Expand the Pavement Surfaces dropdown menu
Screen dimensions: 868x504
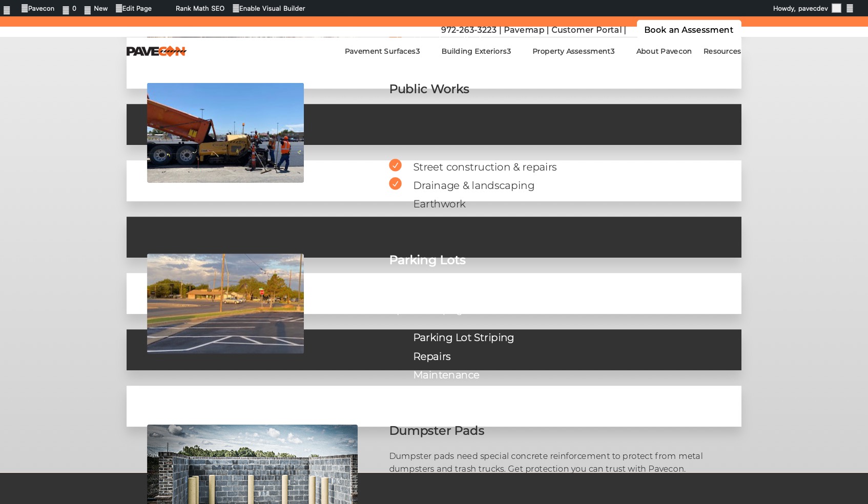click(382, 51)
